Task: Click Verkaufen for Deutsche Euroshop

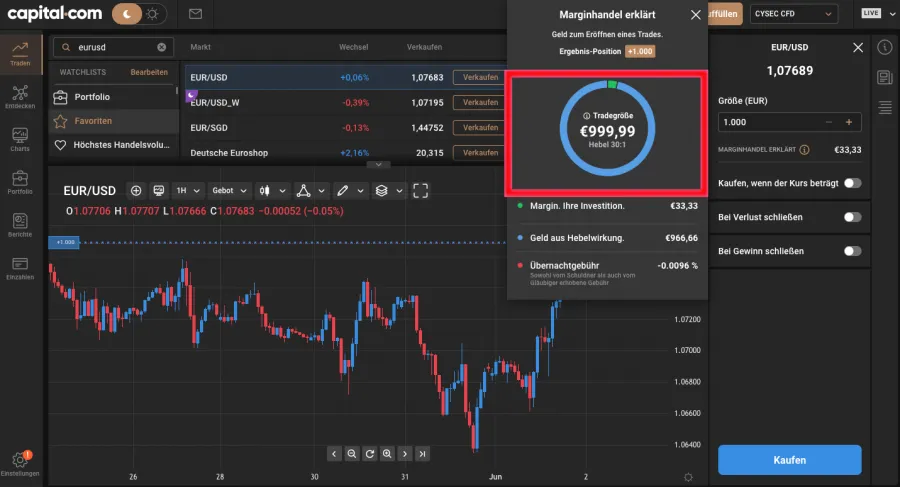Action: click(x=480, y=152)
